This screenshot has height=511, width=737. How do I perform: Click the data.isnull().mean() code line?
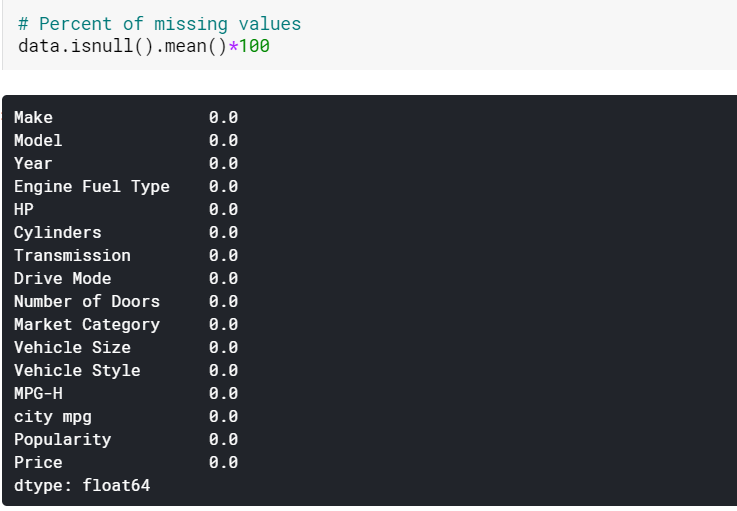click(122, 46)
